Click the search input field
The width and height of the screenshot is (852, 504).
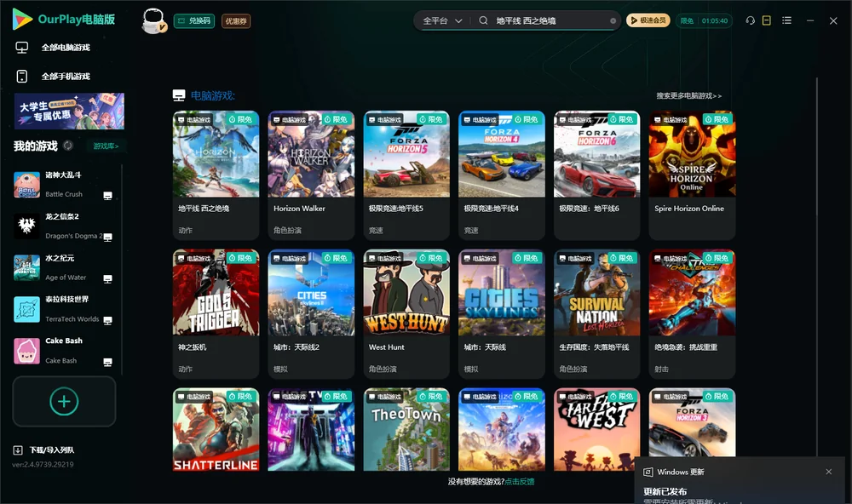[x=549, y=20]
